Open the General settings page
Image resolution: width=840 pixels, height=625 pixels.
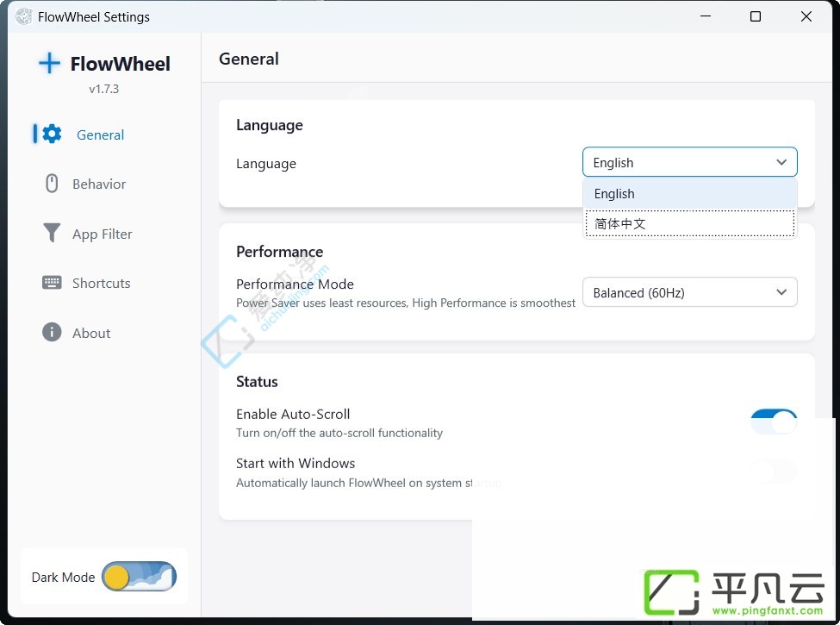pyautogui.click(x=100, y=134)
